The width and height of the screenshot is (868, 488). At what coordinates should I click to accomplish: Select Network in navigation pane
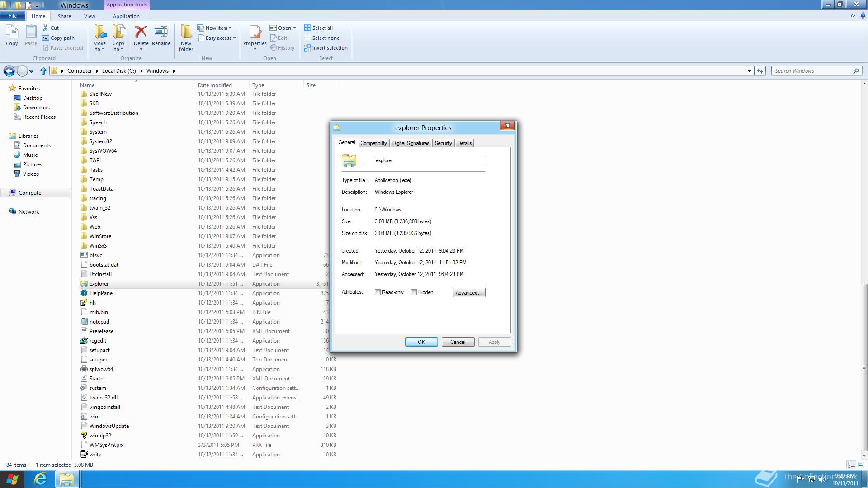coord(28,212)
